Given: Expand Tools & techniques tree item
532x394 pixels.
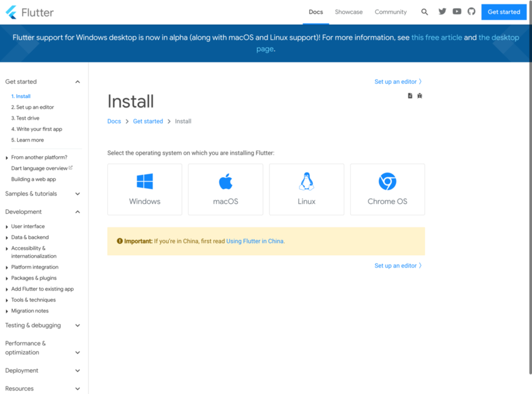Looking at the screenshot, I should tap(7, 300).
